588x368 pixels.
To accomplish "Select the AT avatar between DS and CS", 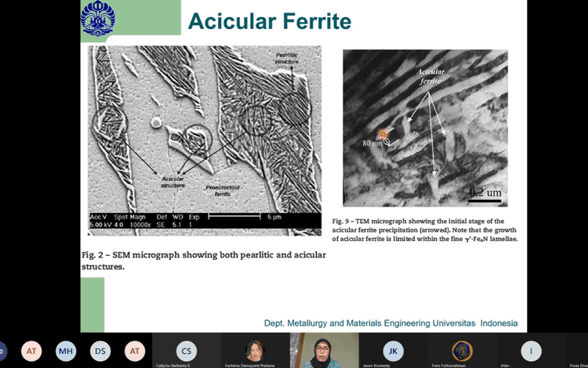I will pos(135,351).
